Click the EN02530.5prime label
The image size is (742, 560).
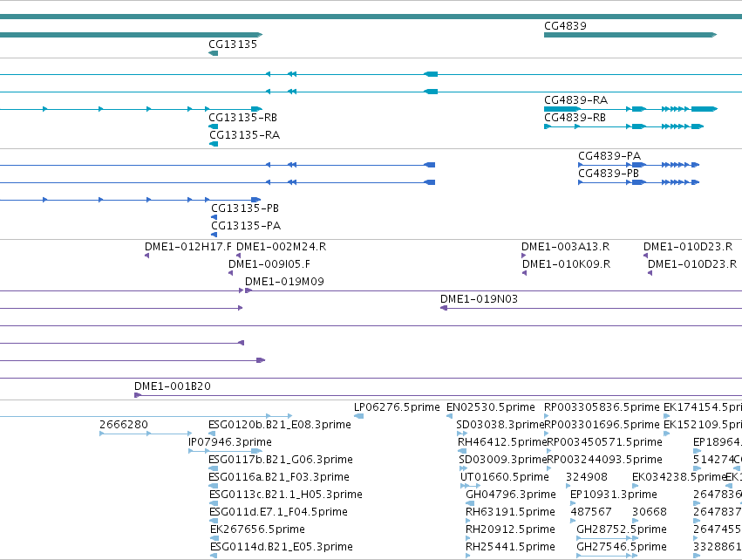tap(491, 407)
